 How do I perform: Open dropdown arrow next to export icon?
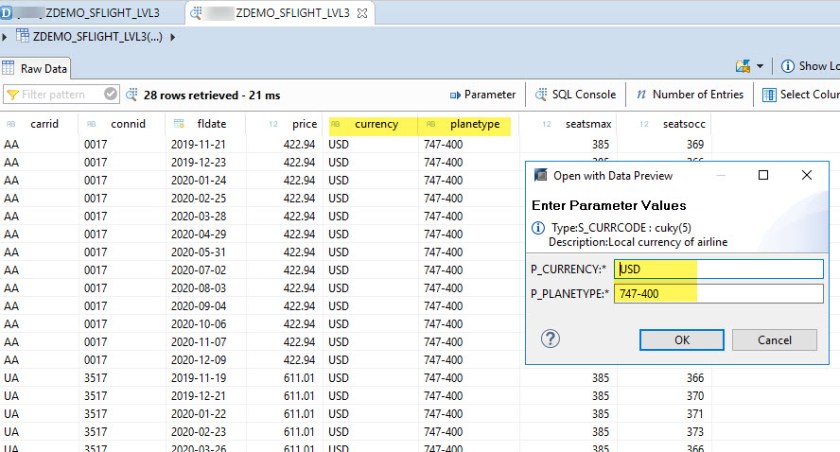(760, 66)
